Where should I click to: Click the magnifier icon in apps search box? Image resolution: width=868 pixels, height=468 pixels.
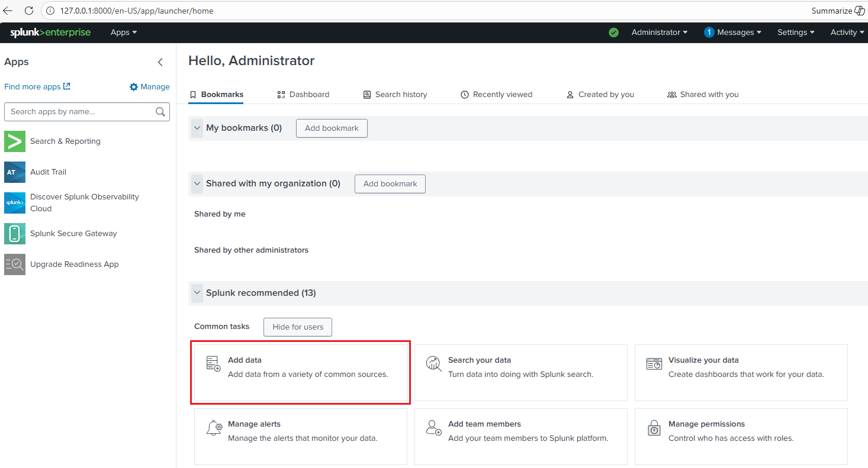(160, 112)
